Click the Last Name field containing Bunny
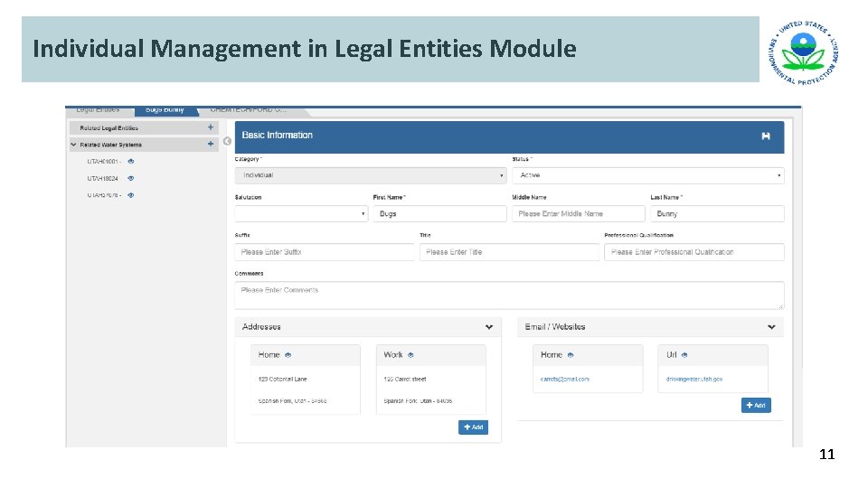Screen dimensions: 868x488 point(717,213)
